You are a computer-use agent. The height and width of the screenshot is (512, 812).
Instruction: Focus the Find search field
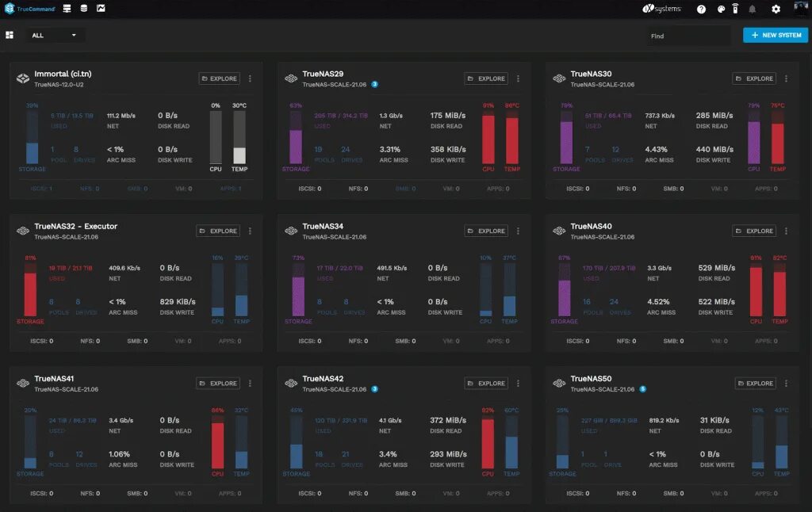pyautogui.click(x=688, y=36)
